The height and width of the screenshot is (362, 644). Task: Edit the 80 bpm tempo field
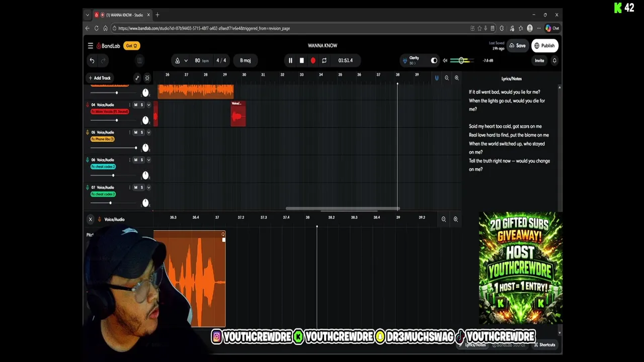(201, 60)
